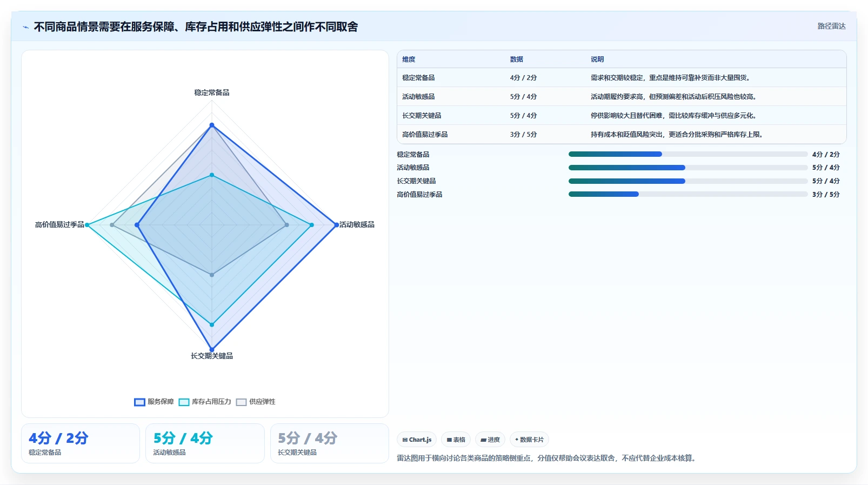868x485 pixels.
Task: Click the 稳定常备品 progress bar
Action: [688, 154]
